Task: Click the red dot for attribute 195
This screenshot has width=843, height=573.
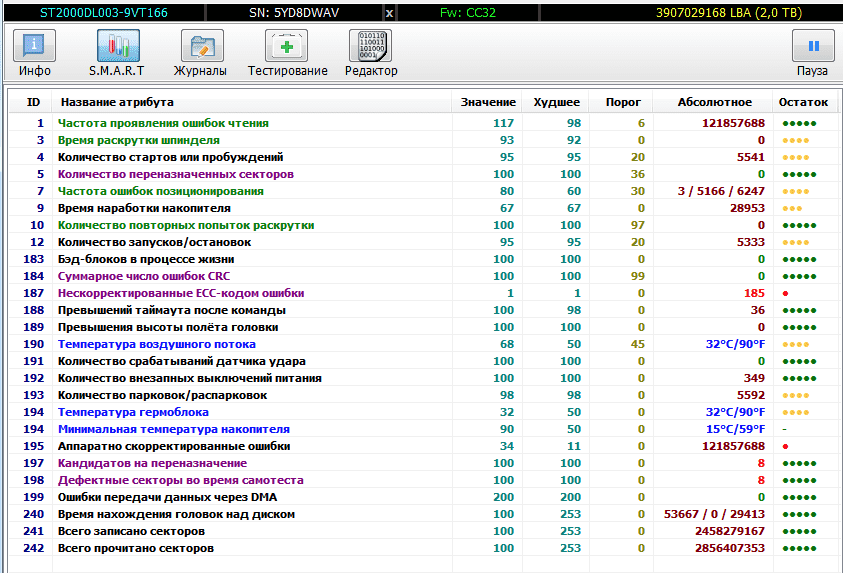Action: tap(785, 446)
